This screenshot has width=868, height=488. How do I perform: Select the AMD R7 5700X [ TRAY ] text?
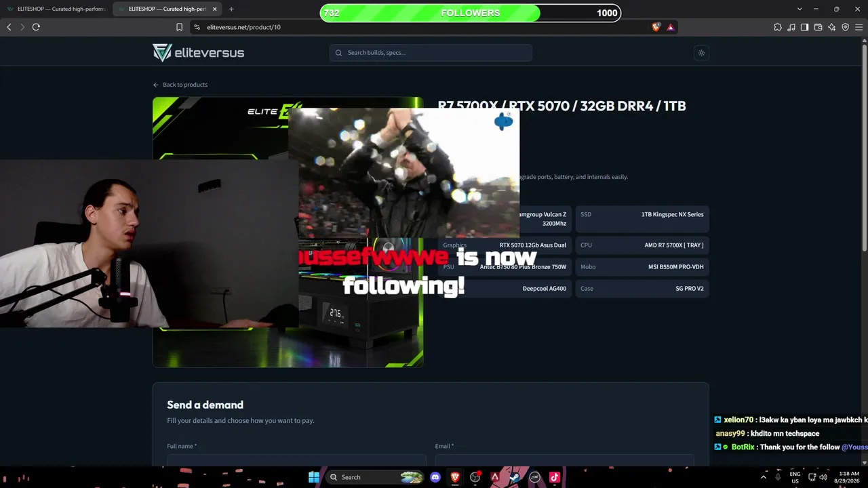coord(673,245)
